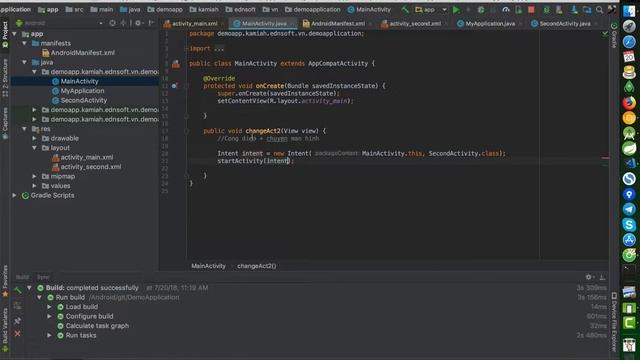640x360 pixels.
Task: Collapse the java folder arrow
Action: pos(25,62)
